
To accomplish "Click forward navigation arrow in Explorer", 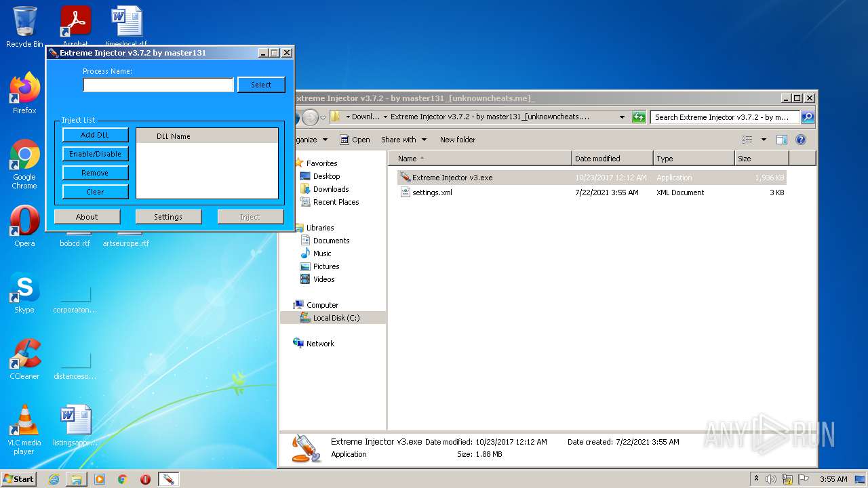I will [x=310, y=117].
